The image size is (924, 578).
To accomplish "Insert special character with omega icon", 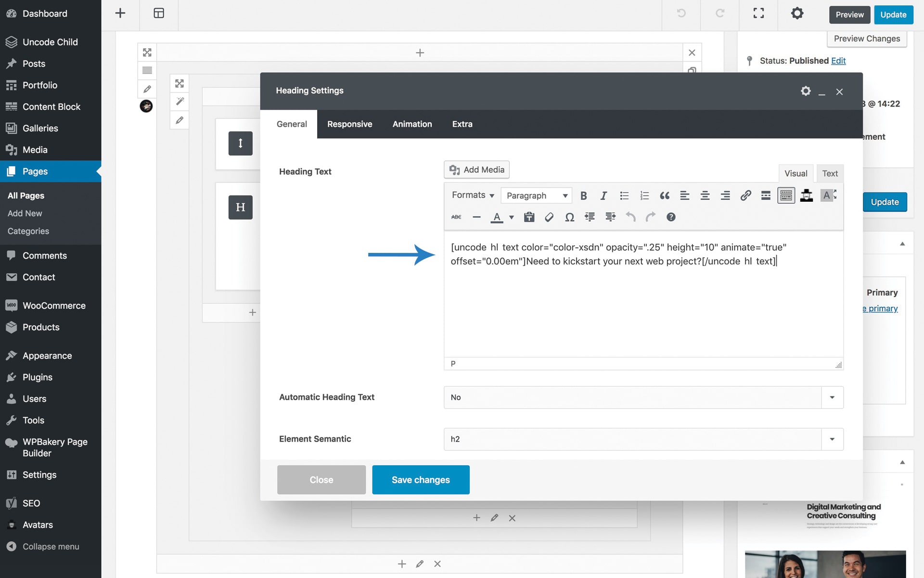I will [x=569, y=217].
